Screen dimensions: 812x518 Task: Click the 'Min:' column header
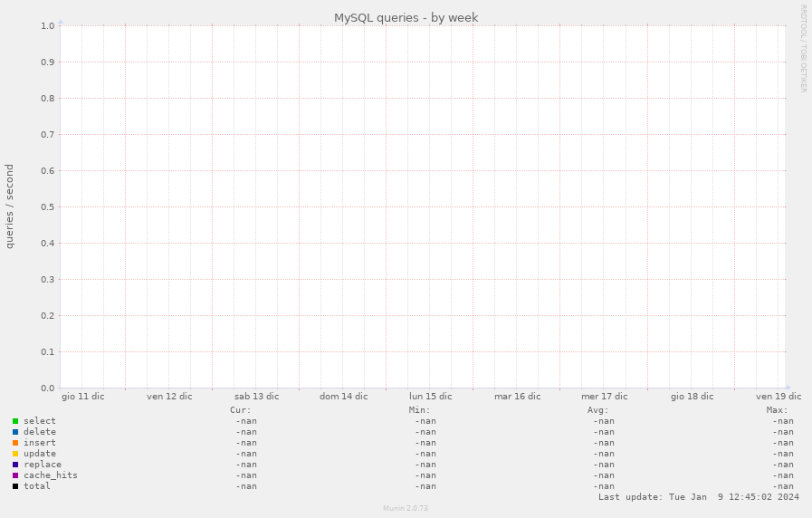[x=419, y=410]
